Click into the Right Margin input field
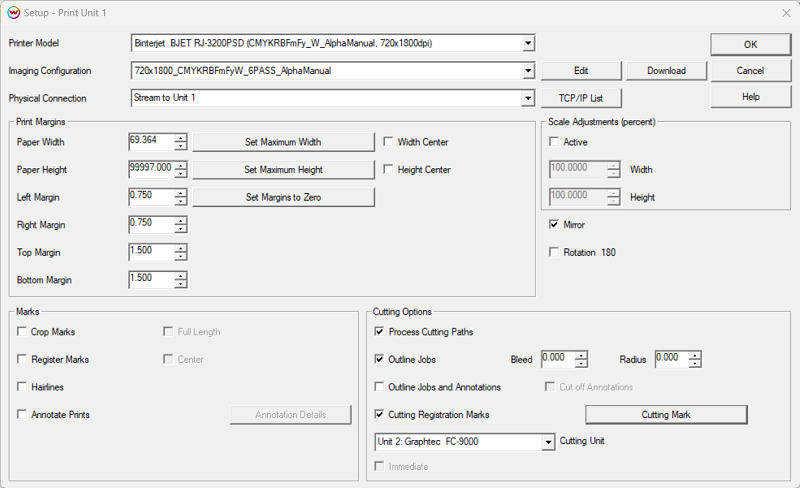 [152, 224]
